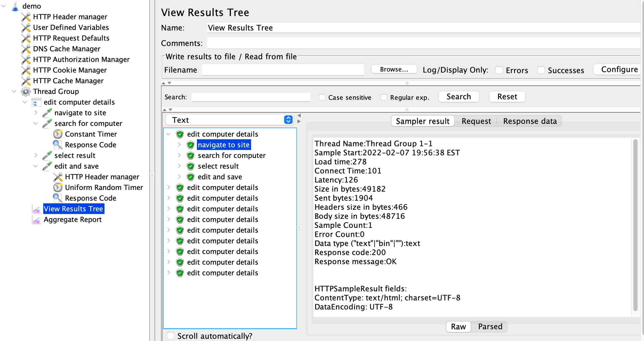Viewport: 644px width, 341px height.
Task: Select the last edit computer details result row
Action: pyautogui.click(x=222, y=273)
